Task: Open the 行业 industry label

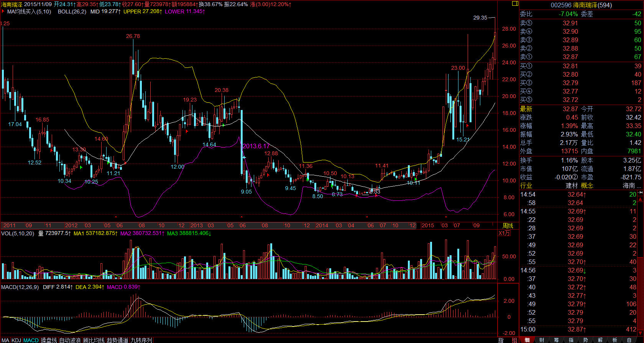Action: pyautogui.click(x=526, y=185)
